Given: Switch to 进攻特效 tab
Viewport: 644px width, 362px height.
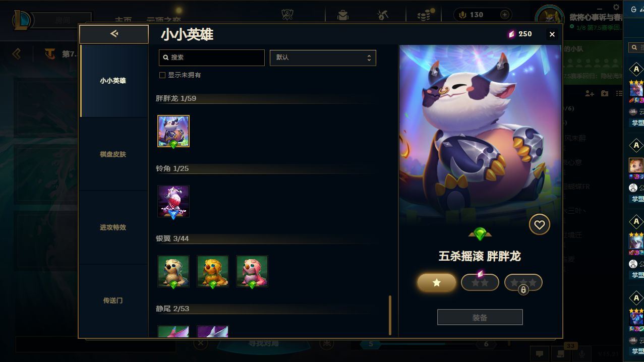Looking at the screenshot, I should click(113, 227).
